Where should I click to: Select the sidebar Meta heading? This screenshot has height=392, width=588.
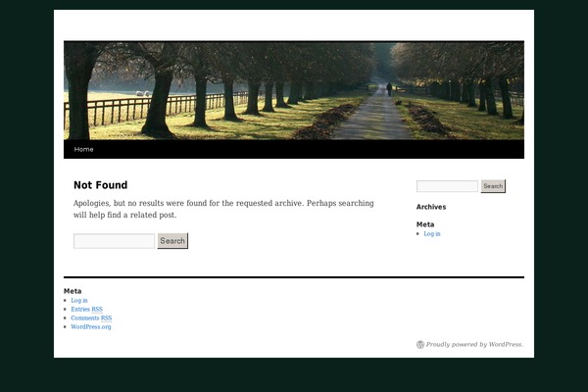pos(425,224)
